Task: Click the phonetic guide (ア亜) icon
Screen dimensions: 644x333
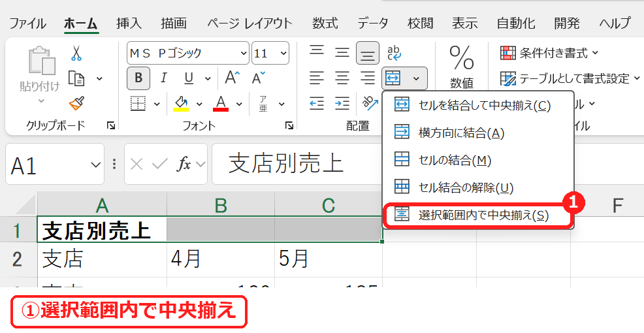Action: point(263,103)
